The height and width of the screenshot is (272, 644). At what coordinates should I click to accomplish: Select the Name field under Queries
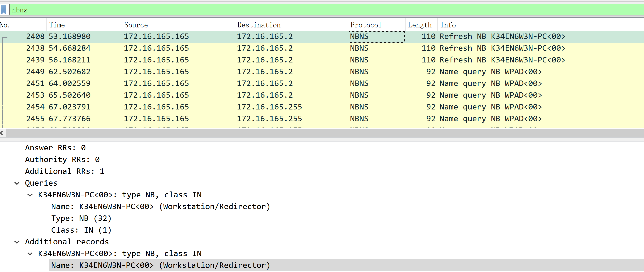pos(161,207)
